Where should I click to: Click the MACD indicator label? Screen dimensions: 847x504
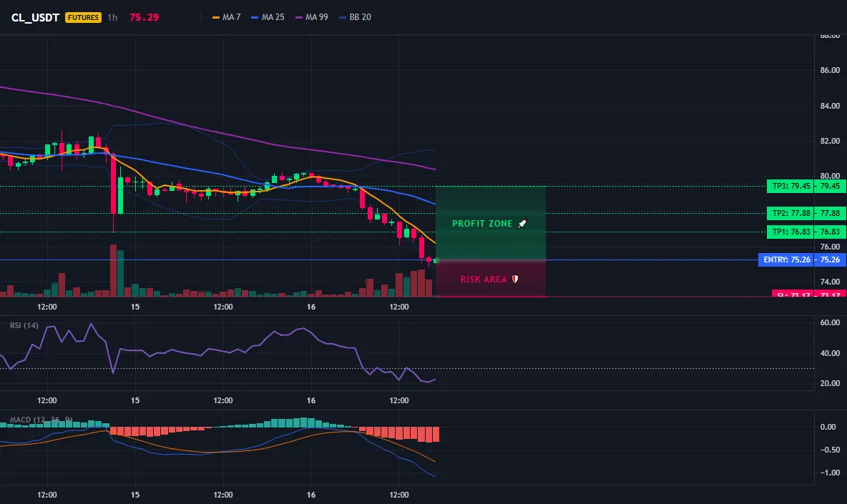coord(41,419)
